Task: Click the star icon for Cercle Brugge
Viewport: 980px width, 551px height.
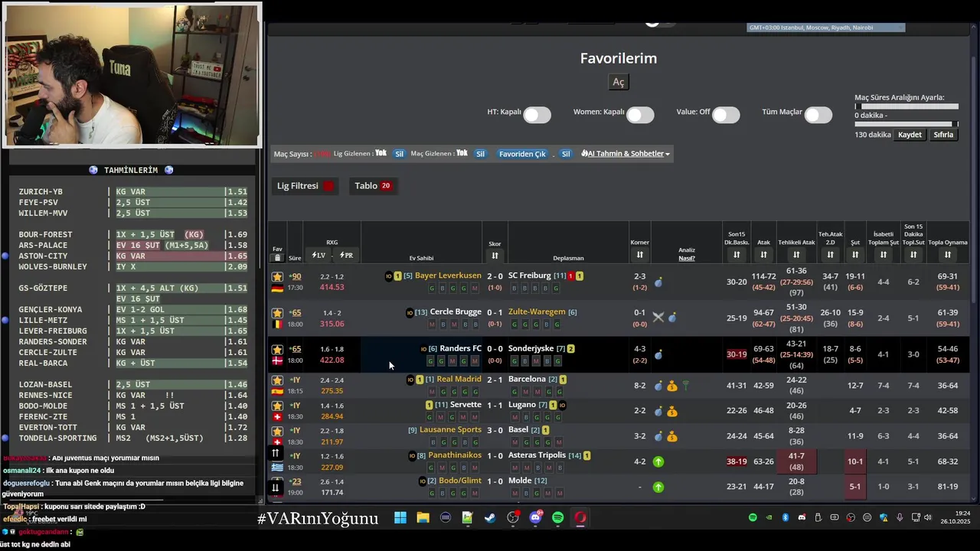Action: pos(277,313)
